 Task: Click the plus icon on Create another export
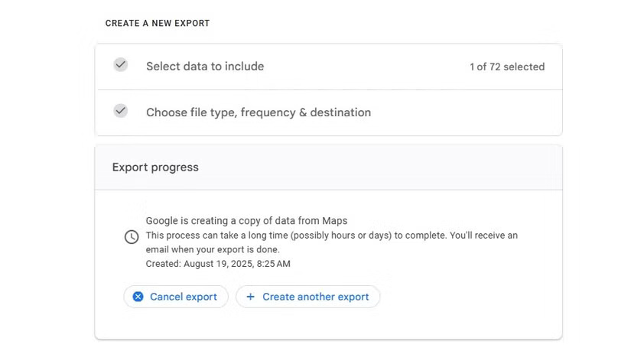coord(250,297)
